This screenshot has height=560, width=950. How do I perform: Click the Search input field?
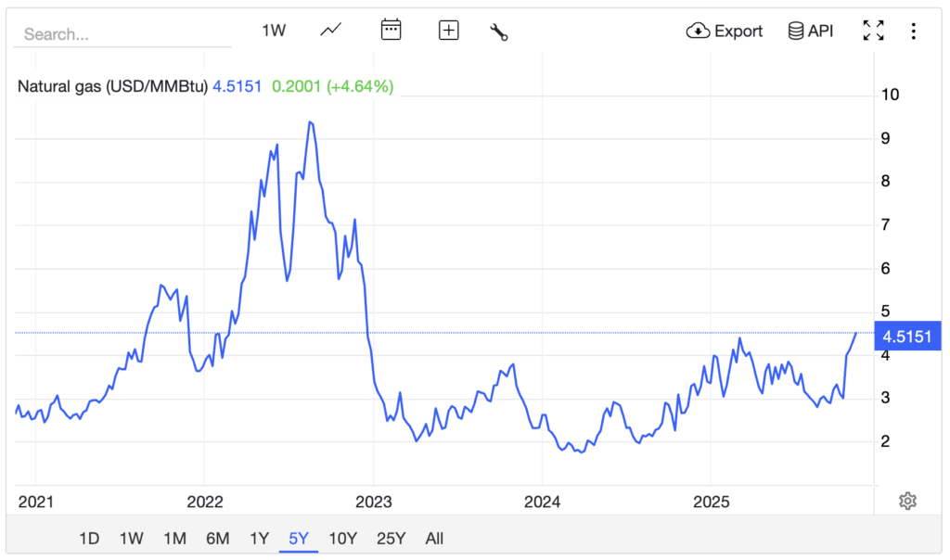(x=122, y=34)
